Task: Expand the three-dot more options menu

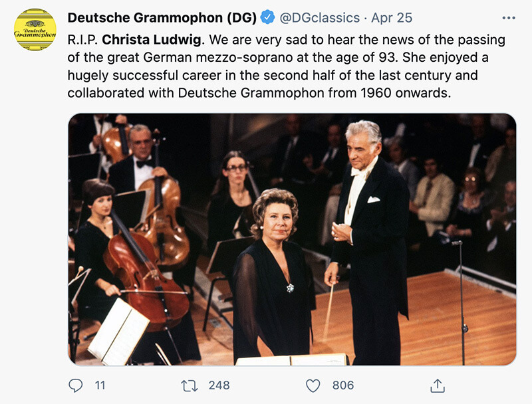Action: click(509, 17)
